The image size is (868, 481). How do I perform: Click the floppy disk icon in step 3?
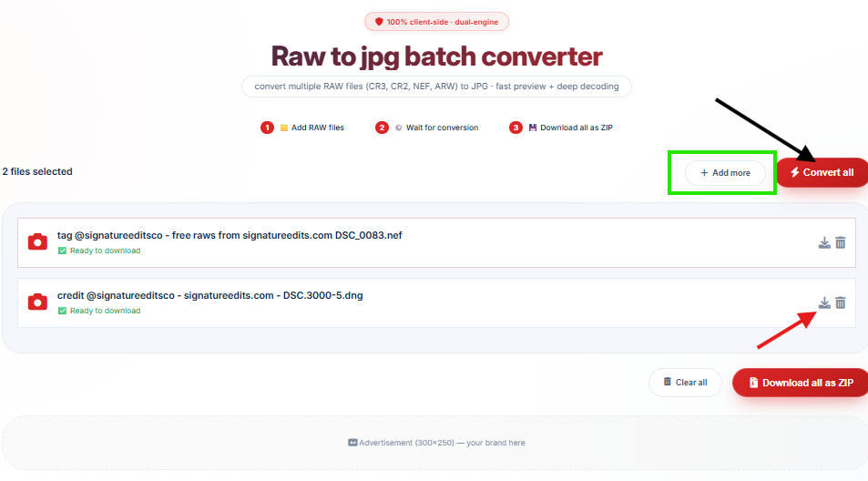[x=533, y=128]
